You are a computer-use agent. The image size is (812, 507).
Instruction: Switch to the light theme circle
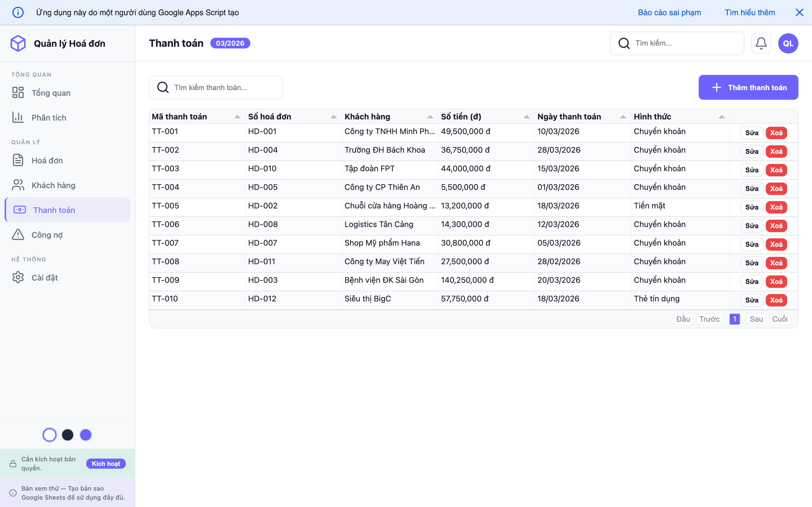tap(50, 435)
